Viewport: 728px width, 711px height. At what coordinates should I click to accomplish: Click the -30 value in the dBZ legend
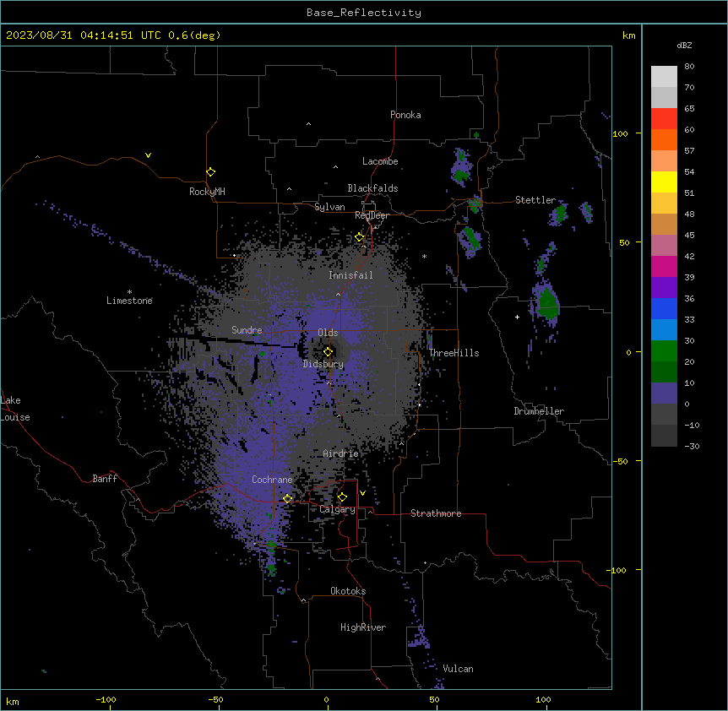[x=692, y=446]
